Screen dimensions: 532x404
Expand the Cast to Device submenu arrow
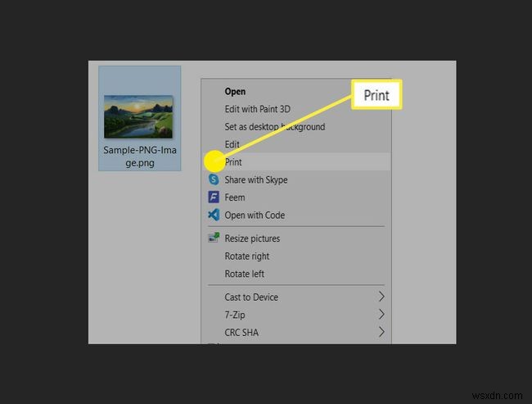pos(381,297)
